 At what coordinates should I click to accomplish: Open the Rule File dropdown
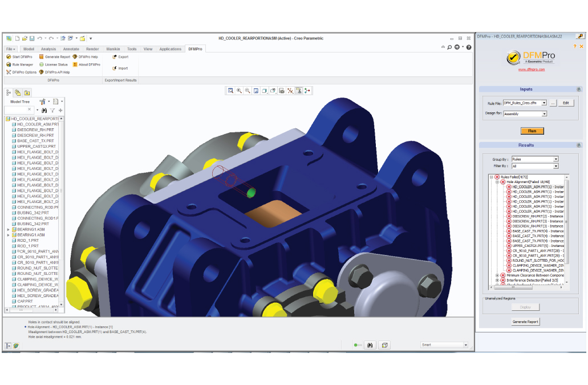pos(544,103)
